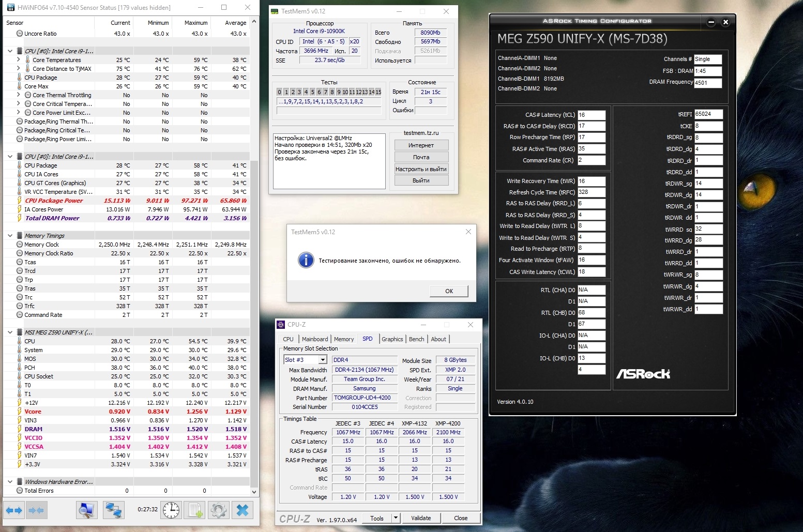
Task: Click the blue X icon in the HWiNFO toolbar
Action: coord(243,510)
